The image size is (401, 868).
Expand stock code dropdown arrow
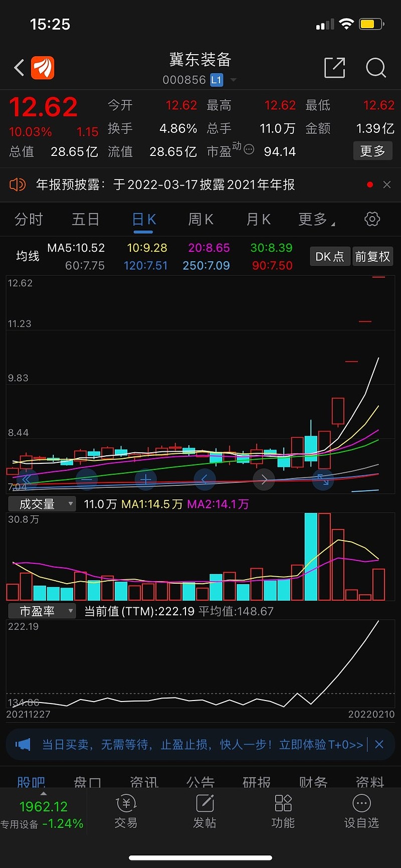point(233,80)
